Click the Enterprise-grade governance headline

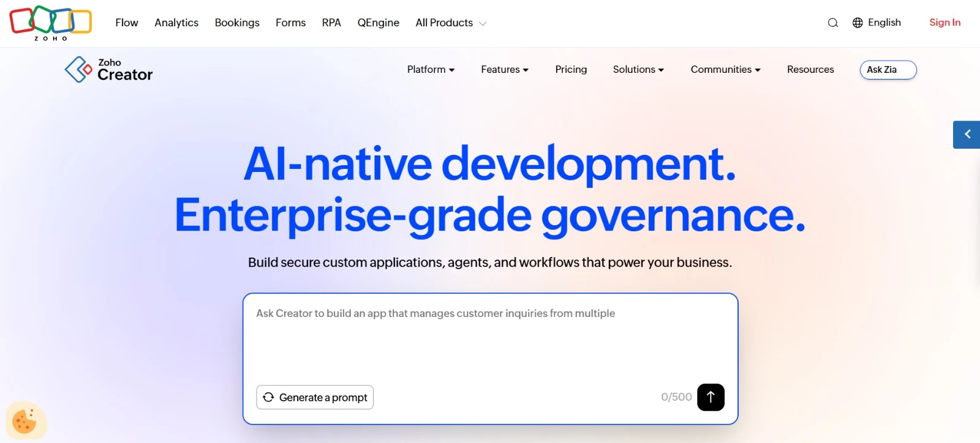click(x=490, y=215)
